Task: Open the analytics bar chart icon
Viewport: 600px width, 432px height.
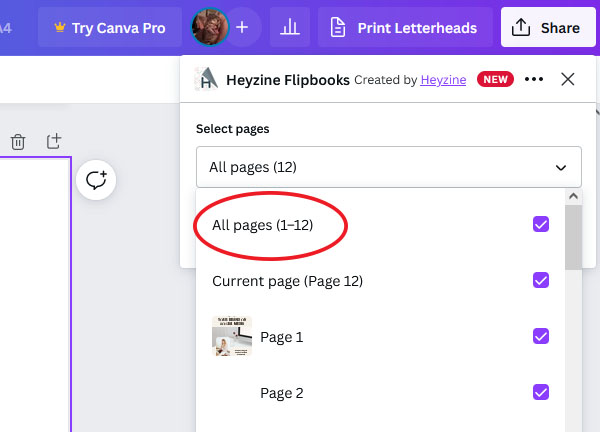Action: pyautogui.click(x=289, y=28)
